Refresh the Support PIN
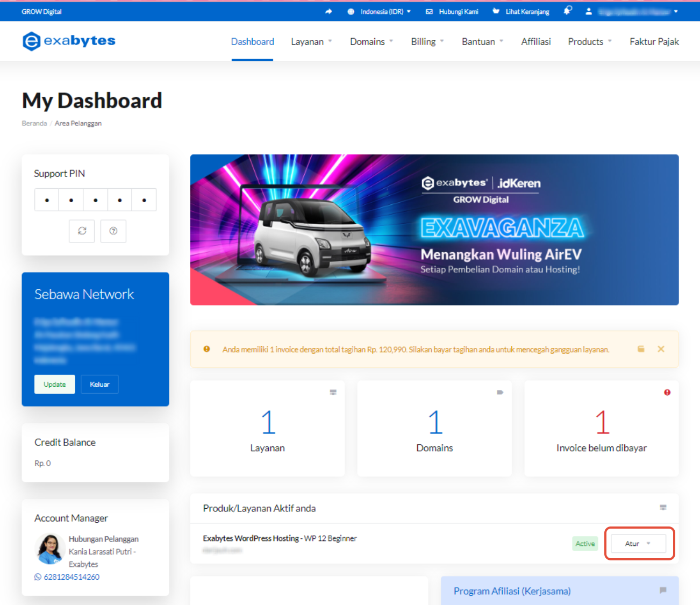 click(82, 231)
